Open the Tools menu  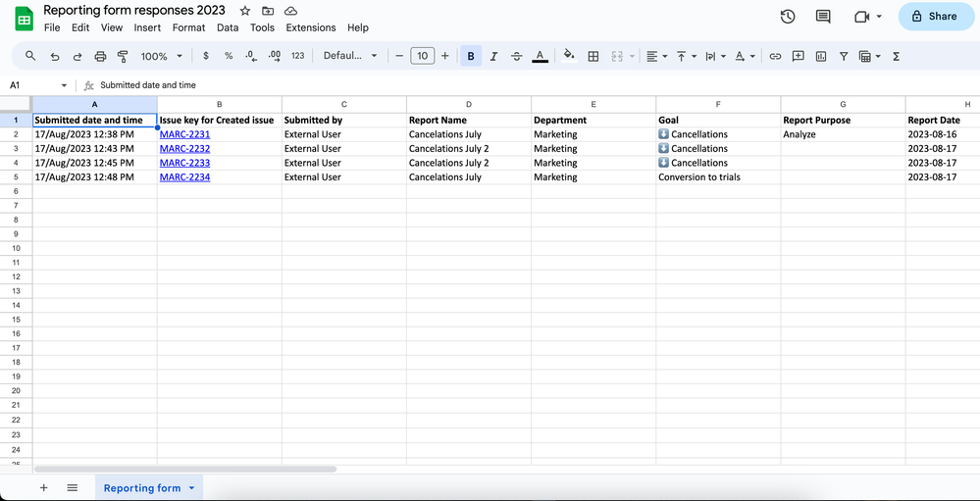263,27
